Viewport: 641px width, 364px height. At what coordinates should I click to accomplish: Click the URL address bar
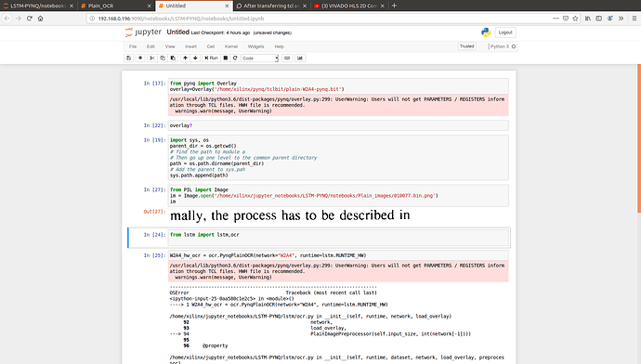pyautogui.click(x=319, y=19)
